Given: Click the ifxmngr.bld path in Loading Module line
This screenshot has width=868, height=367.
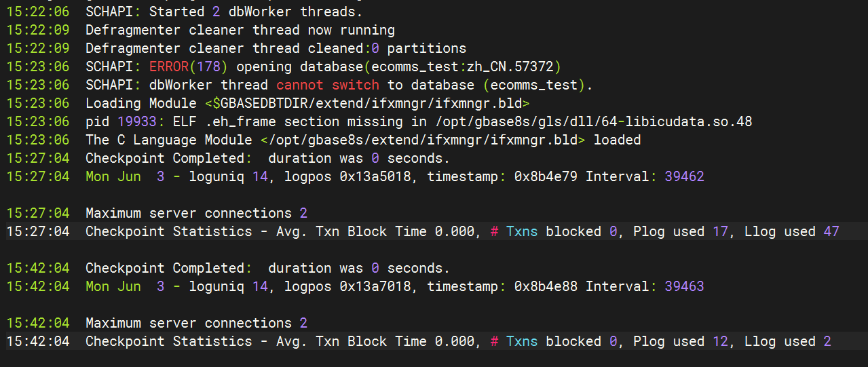Looking at the screenshot, I should coord(367,103).
